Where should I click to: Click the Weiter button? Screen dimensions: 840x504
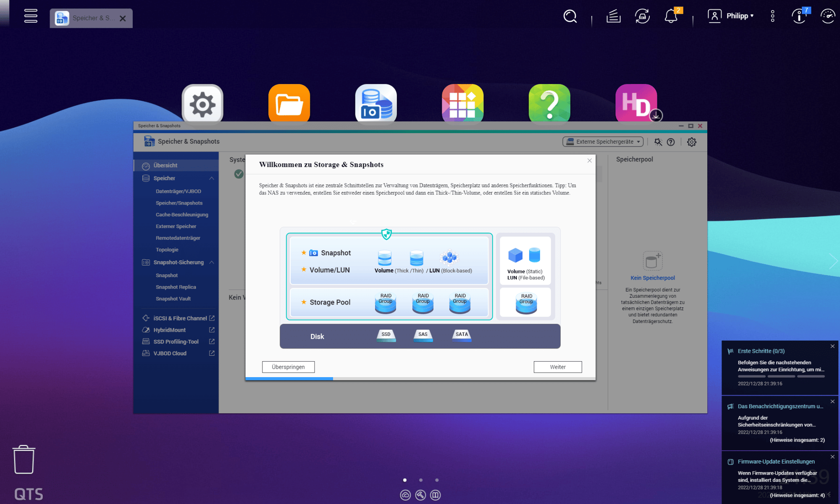click(557, 367)
